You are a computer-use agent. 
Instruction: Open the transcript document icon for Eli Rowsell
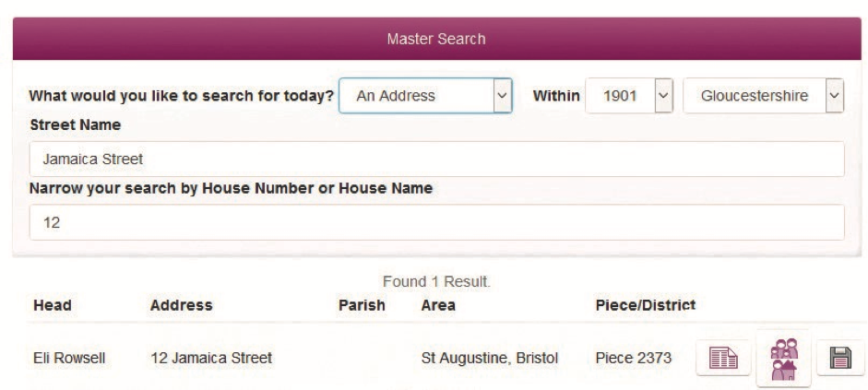click(720, 359)
